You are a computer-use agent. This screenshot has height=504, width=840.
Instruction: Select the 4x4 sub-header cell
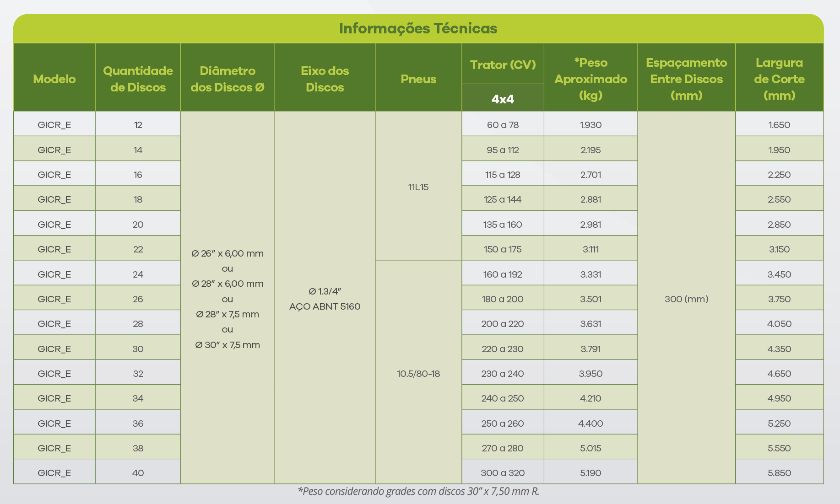click(503, 99)
